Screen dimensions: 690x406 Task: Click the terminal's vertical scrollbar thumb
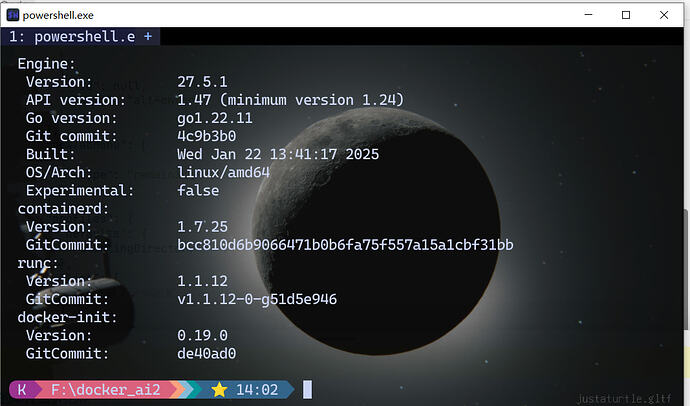tap(686, 268)
